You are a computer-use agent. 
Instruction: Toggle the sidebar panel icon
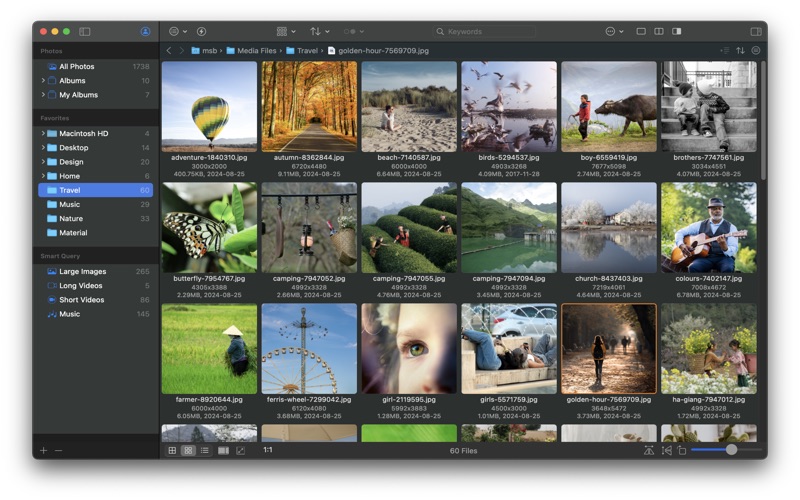(x=85, y=32)
